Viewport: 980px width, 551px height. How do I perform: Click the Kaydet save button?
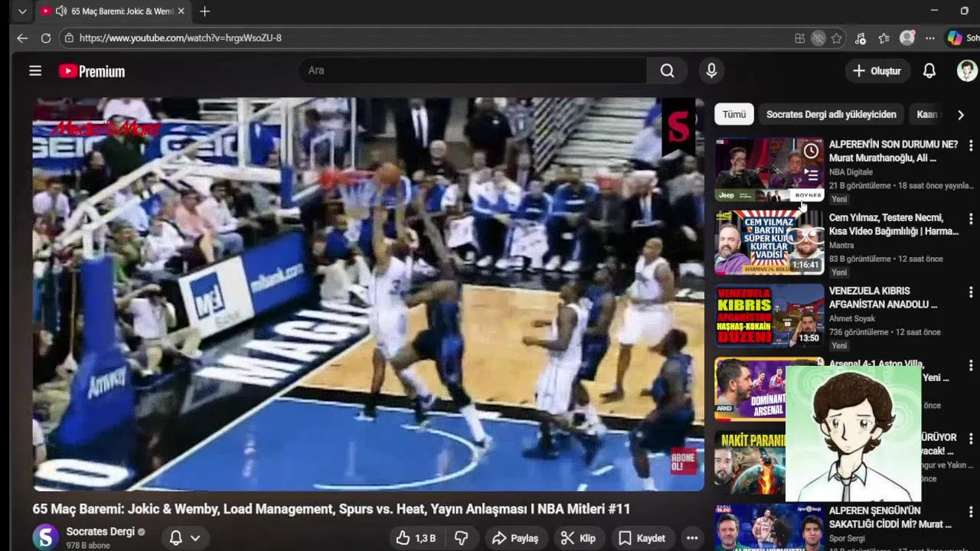click(x=642, y=538)
